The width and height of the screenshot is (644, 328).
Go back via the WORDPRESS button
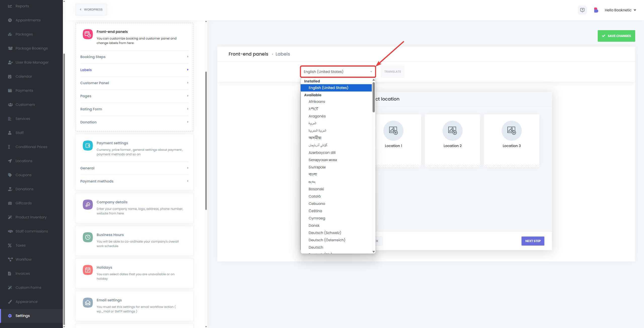click(x=91, y=10)
